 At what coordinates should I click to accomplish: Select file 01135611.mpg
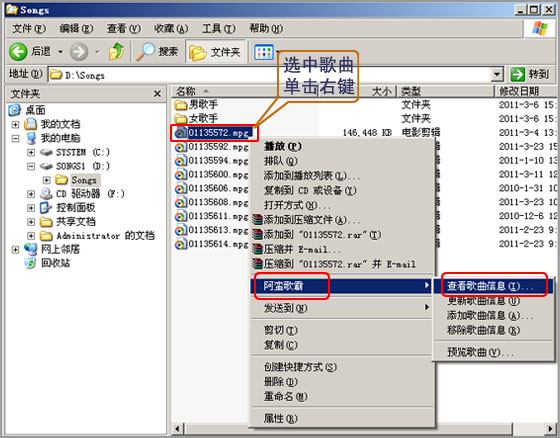pos(211,216)
